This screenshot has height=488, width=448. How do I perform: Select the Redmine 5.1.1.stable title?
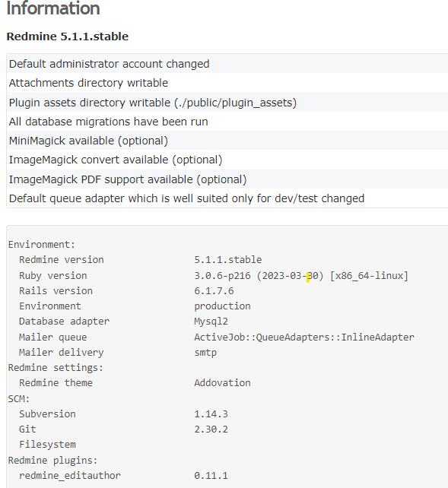[x=68, y=36]
